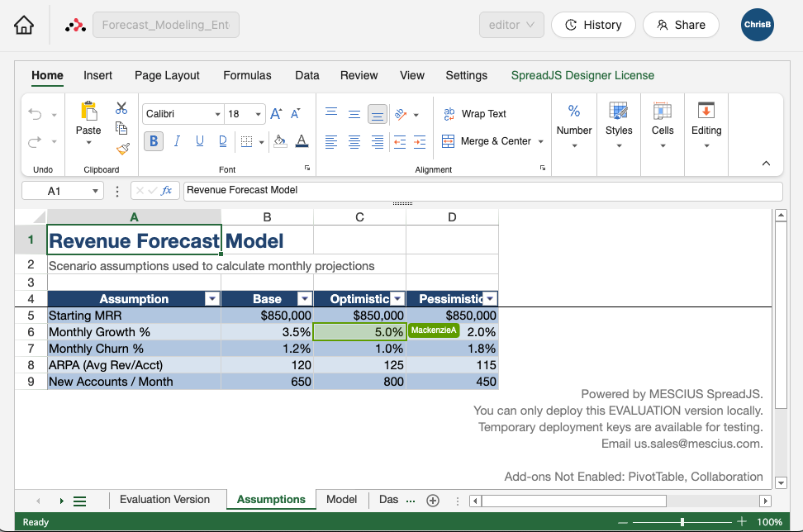Switch to the Formulas ribbon tab
803x532 pixels.
coord(247,75)
